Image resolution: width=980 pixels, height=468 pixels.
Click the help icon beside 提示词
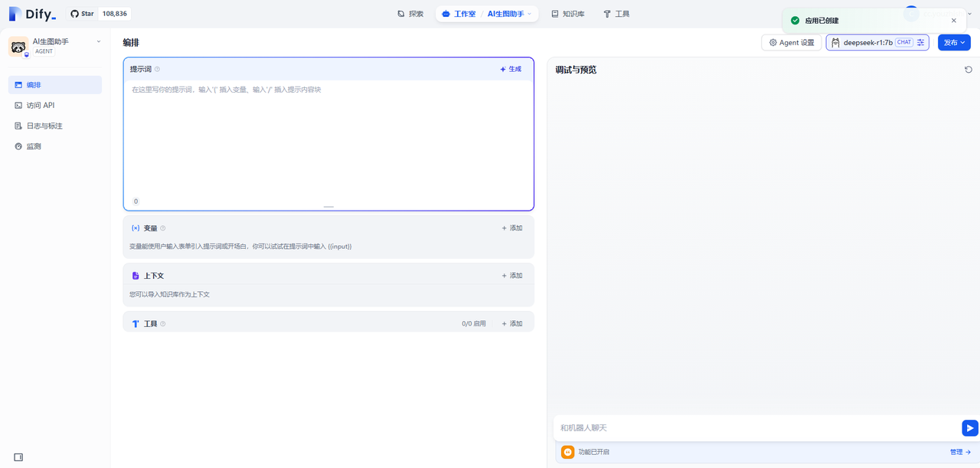click(x=158, y=70)
